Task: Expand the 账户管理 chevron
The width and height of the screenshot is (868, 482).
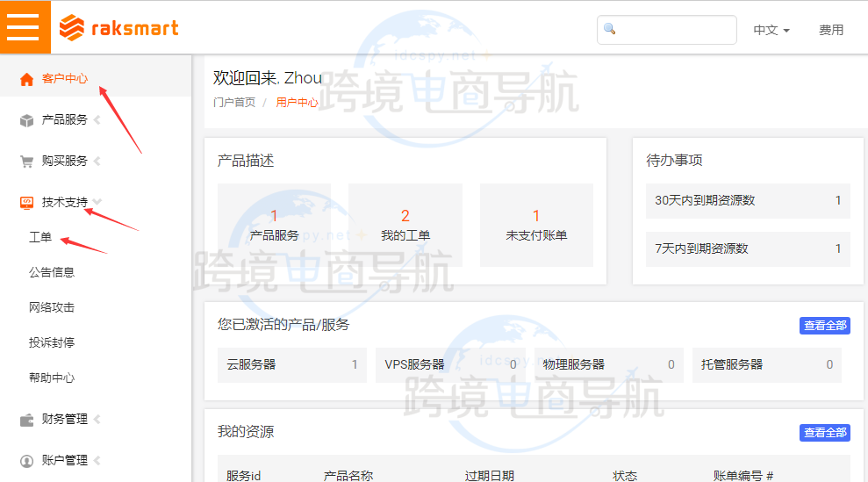Action: pos(97,460)
